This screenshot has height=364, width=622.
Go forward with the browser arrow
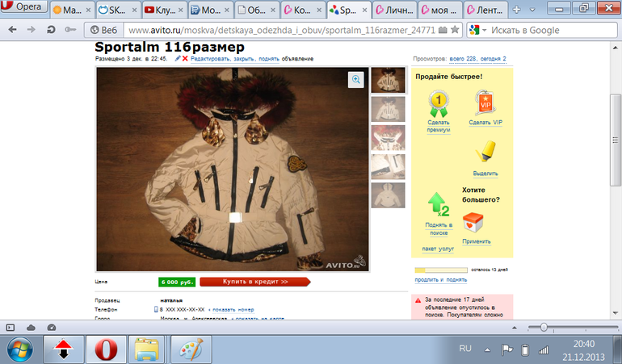(x=31, y=30)
